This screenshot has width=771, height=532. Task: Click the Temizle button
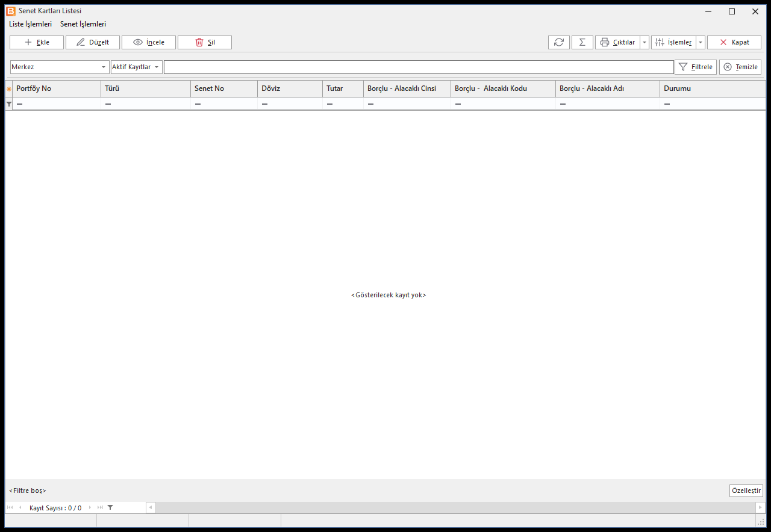[x=740, y=67]
